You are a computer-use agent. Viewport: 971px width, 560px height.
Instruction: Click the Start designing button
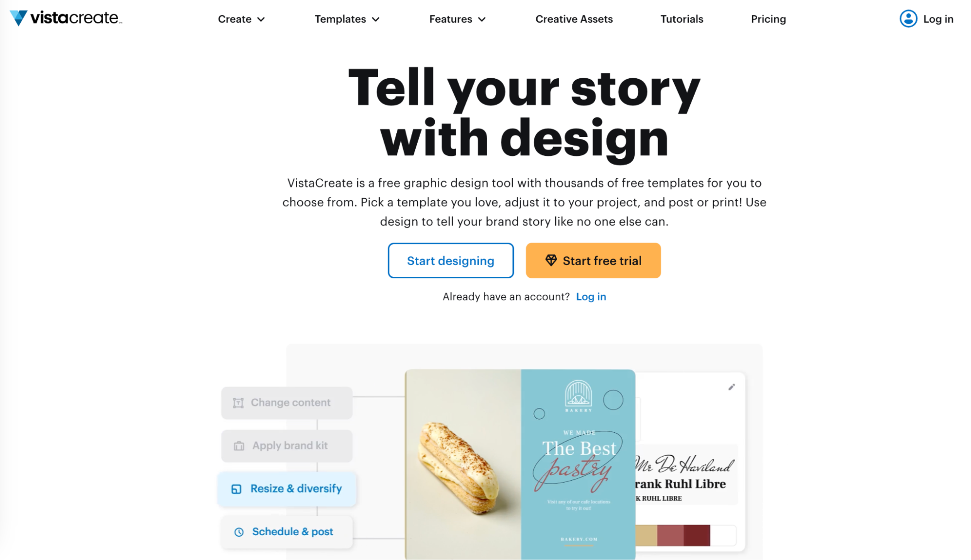[450, 261]
